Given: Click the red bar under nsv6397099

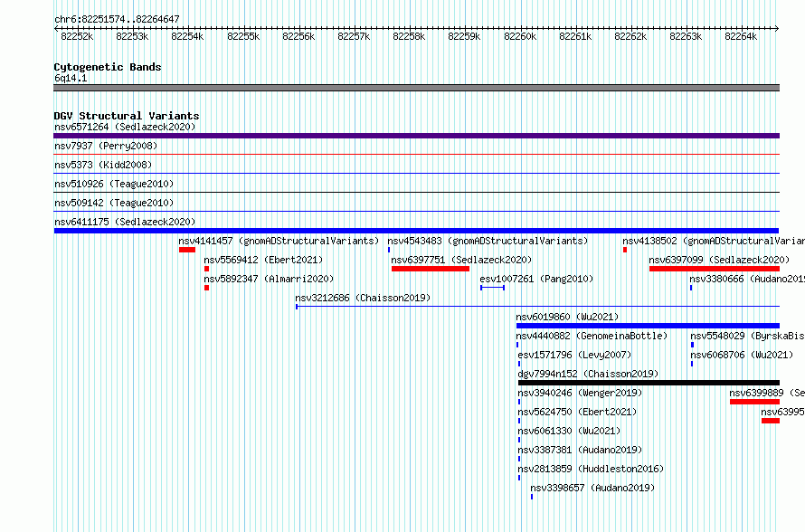Looking at the screenshot, I should [x=715, y=269].
